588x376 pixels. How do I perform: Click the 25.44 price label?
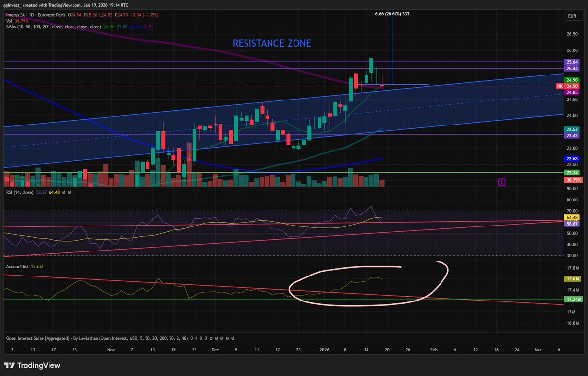click(572, 69)
